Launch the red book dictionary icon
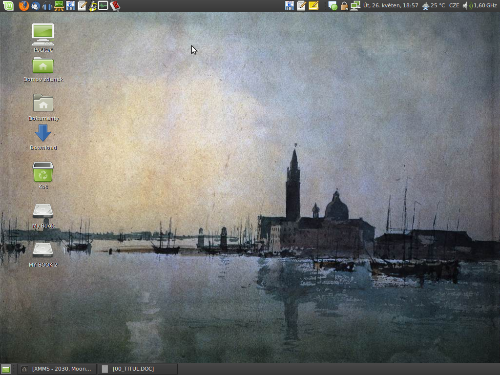This screenshot has height=375, width=500. 115,6
